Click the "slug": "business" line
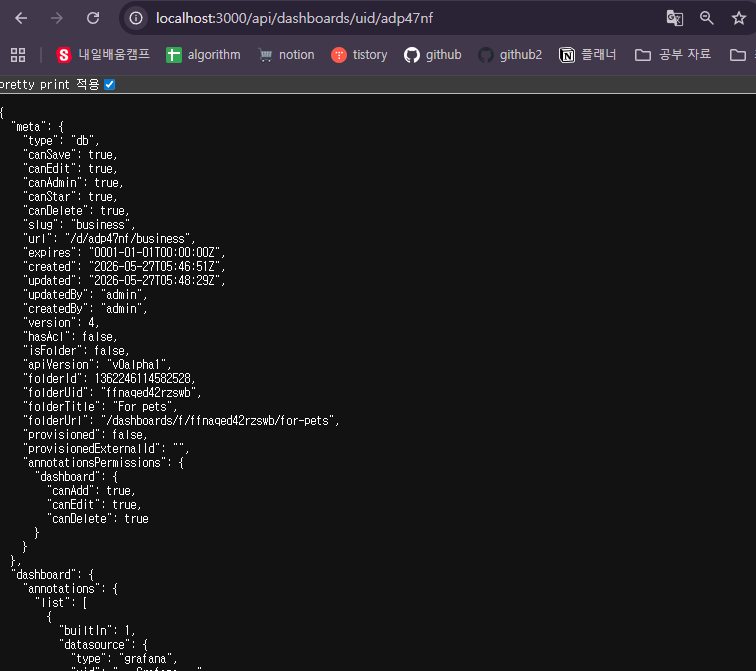Screen dimensions: 756x671 [79, 225]
